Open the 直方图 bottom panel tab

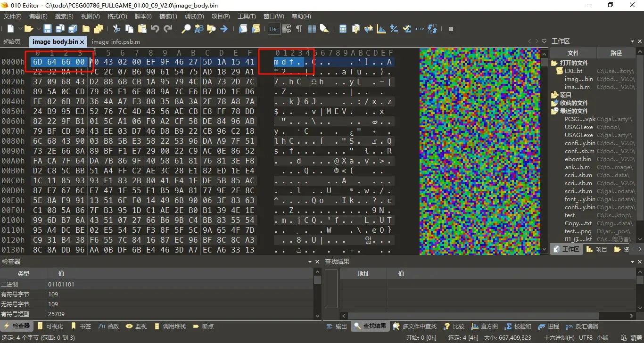[x=485, y=326]
